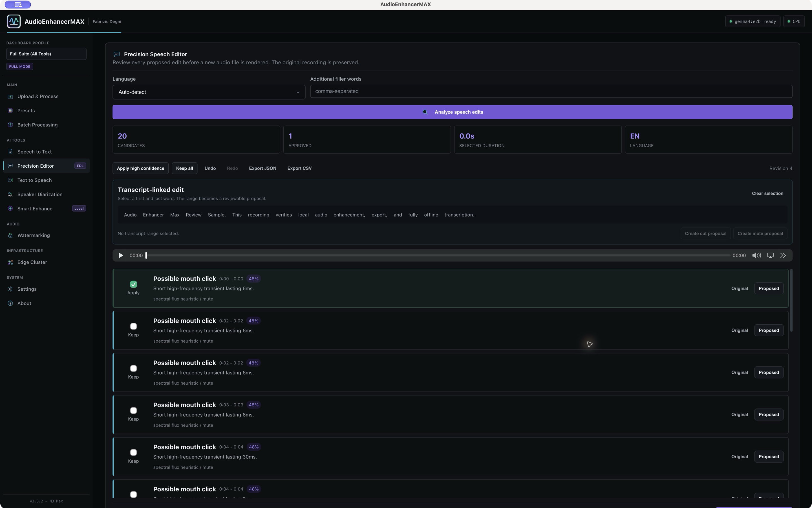Click Clear selection in Transcript-linked edit
The height and width of the screenshot is (508, 812).
[x=767, y=194]
